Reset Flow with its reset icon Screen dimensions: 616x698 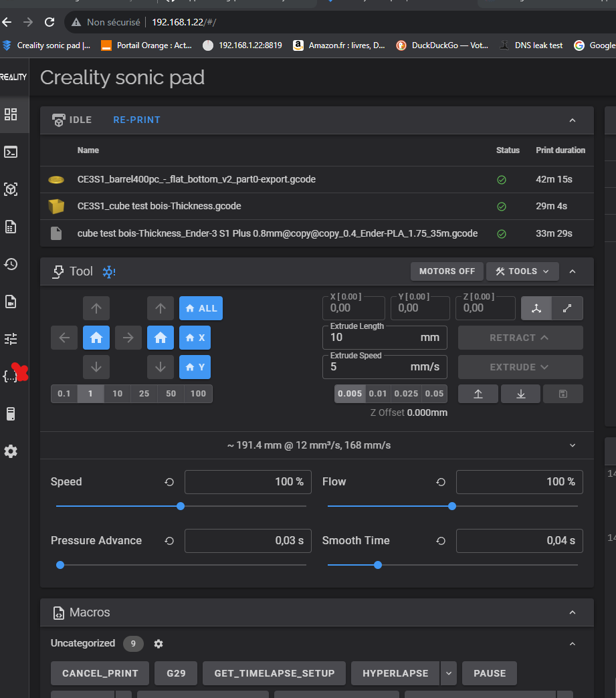point(441,481)
